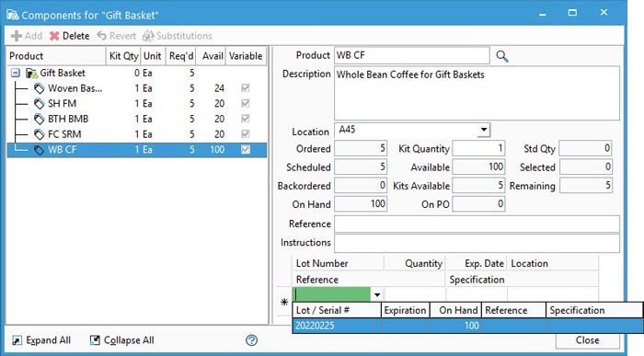Click the SH FM tag icon
Image resolution: width=644 pixels, height=356 pixels.
(x=39, y=103)
